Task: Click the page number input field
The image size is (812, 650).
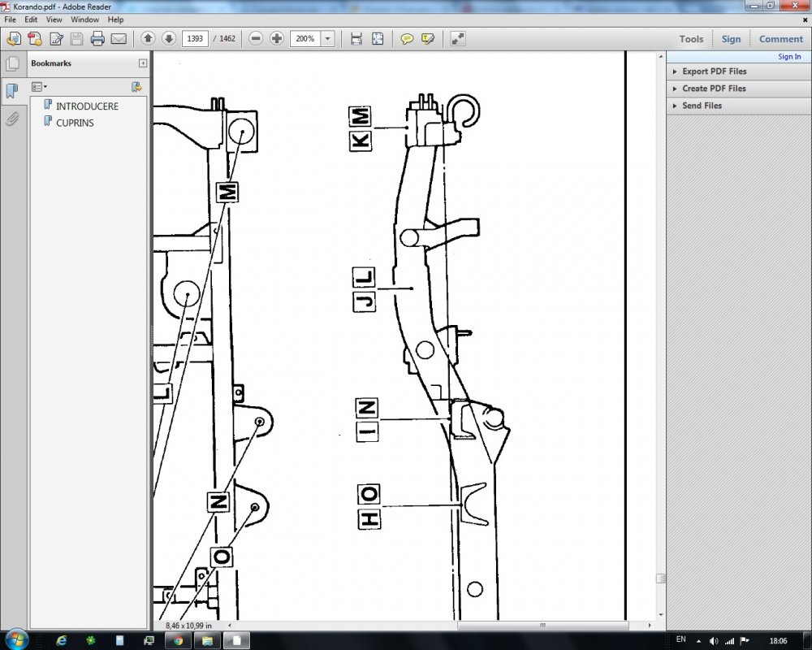Action: point(195,38)
